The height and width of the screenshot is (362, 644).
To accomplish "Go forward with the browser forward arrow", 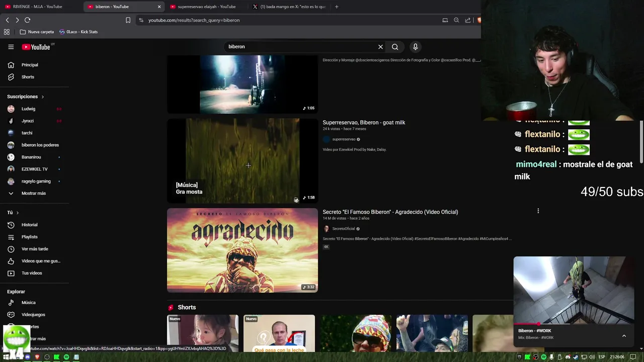I will coord(17,20).
